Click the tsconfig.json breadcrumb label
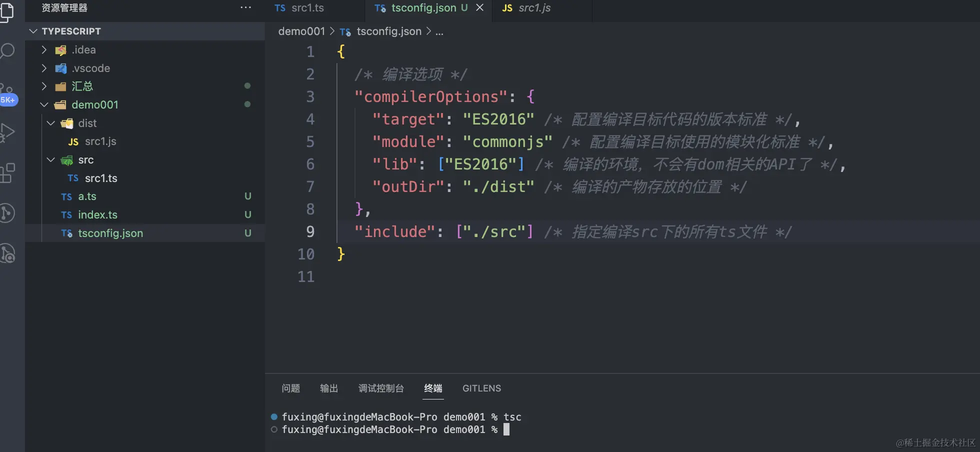The image size is (980, 452). (389, 31)
